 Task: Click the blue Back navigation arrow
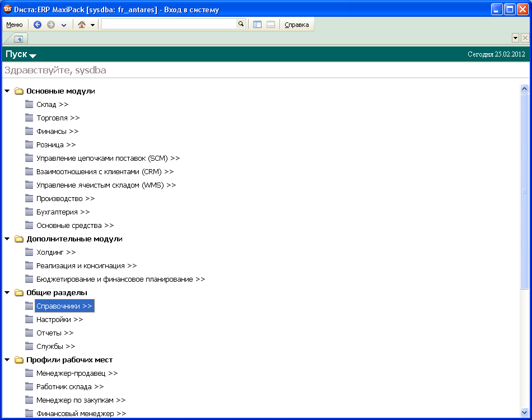point(38,25)
